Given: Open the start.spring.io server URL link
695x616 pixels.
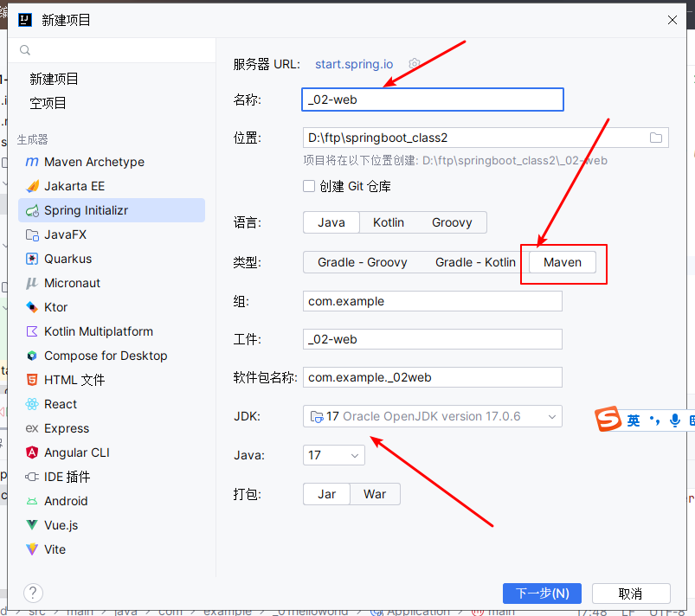Looking at the screenshot, I should pyautogui.click(x=354, y=64).
